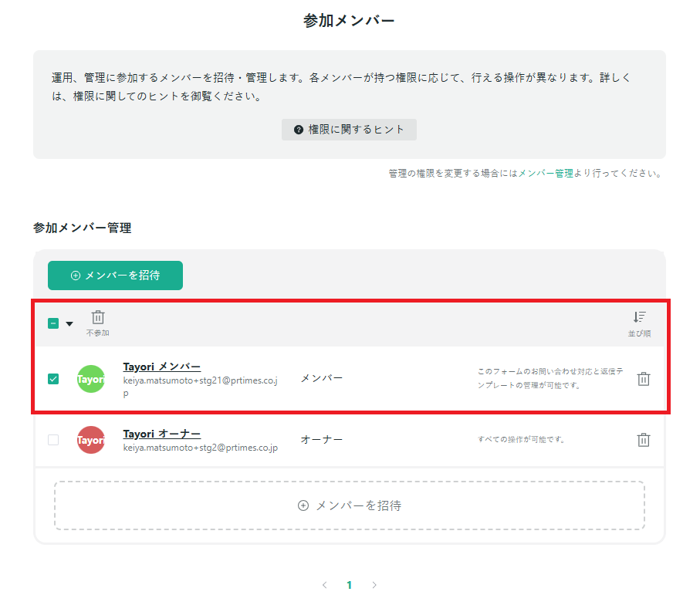Screen dimensions: 700x595
Task: Open the Tayori オーナー name link
Action: (161, 433)
